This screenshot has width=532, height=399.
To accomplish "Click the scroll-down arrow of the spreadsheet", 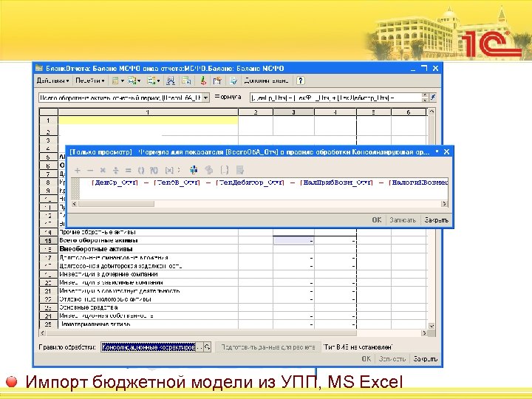I will coord(432,326).
